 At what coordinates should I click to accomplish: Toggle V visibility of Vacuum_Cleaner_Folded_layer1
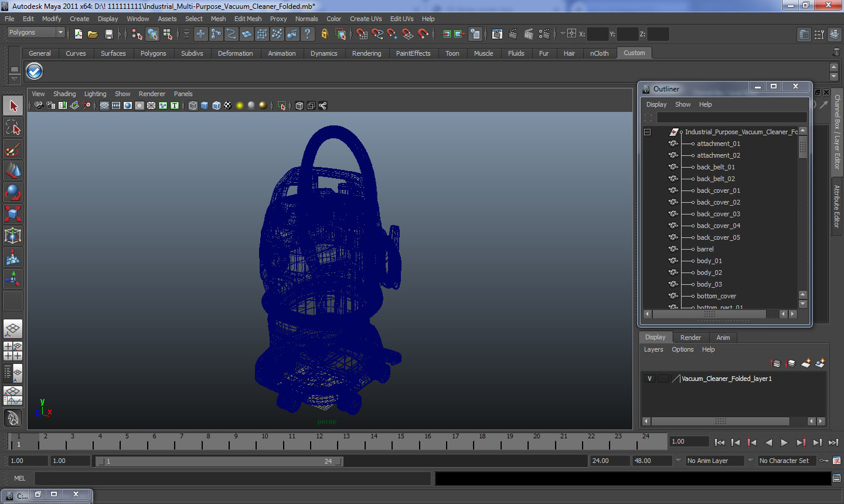click(649, 379)
